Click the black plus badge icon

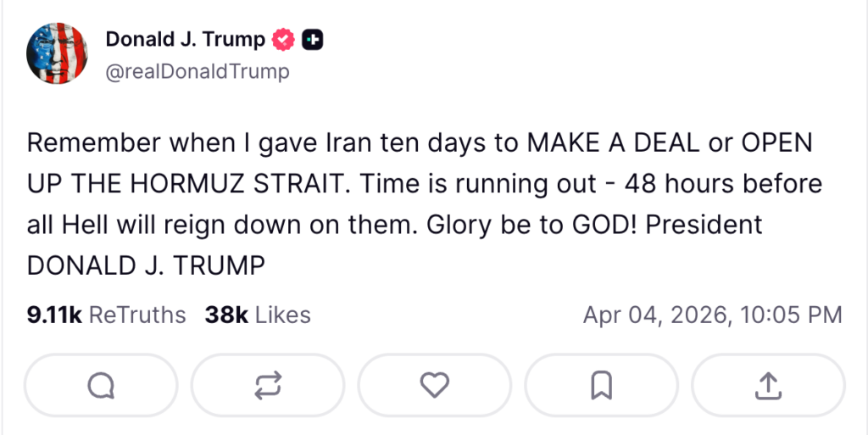tap(311, 39)
